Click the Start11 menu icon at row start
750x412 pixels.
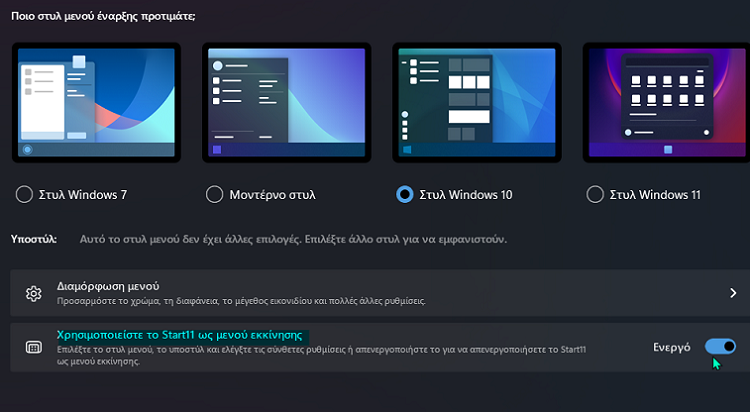pyautogui.click(x=33, y=348)
